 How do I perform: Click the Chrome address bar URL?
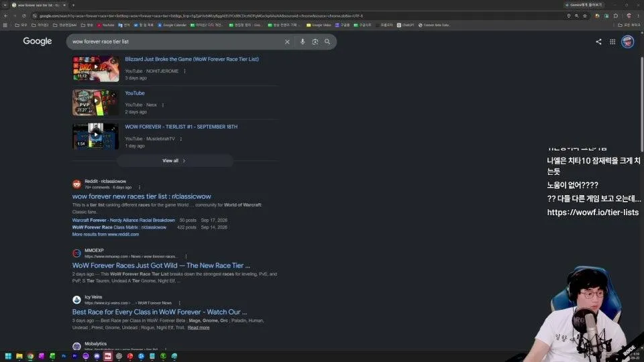click(x=201, y=16)
